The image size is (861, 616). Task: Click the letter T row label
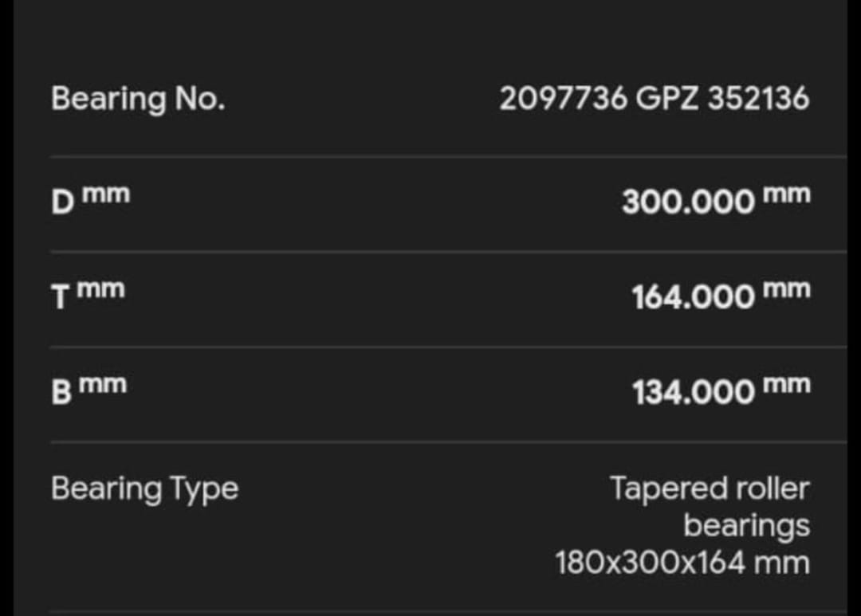[x=62, y=297]
